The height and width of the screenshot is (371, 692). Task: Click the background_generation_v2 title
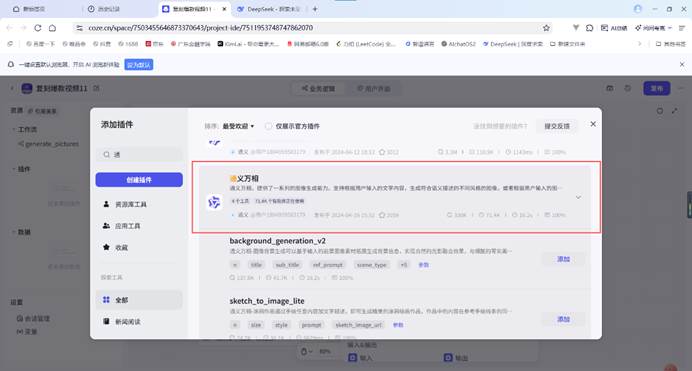[278, 241]
